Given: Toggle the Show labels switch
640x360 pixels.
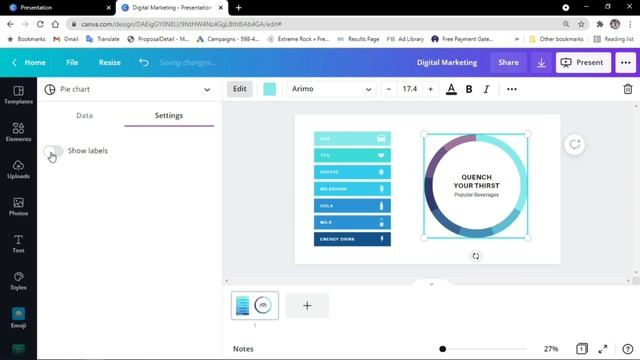Looking at the screenshot, I should coord(53,151).
